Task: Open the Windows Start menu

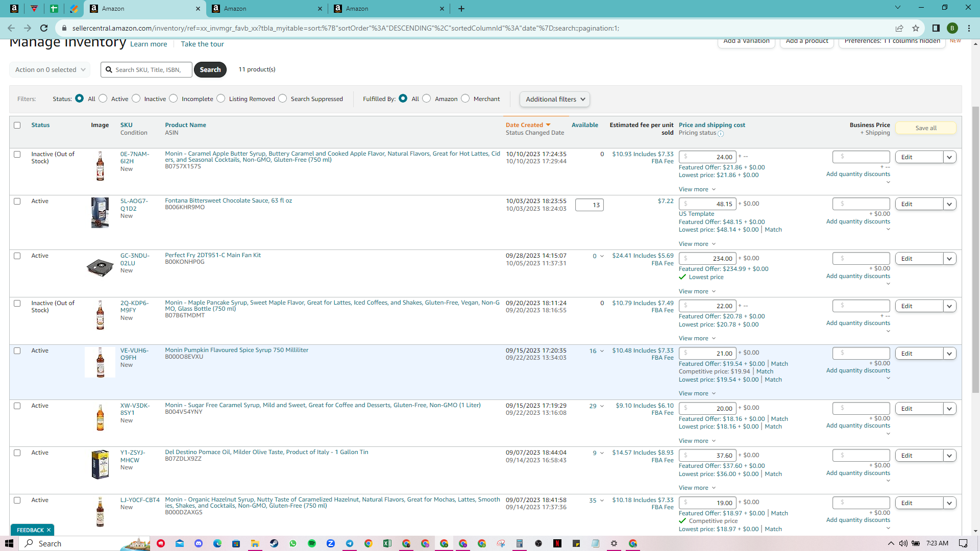Action: pyautogui.click(x=9, y=543)
